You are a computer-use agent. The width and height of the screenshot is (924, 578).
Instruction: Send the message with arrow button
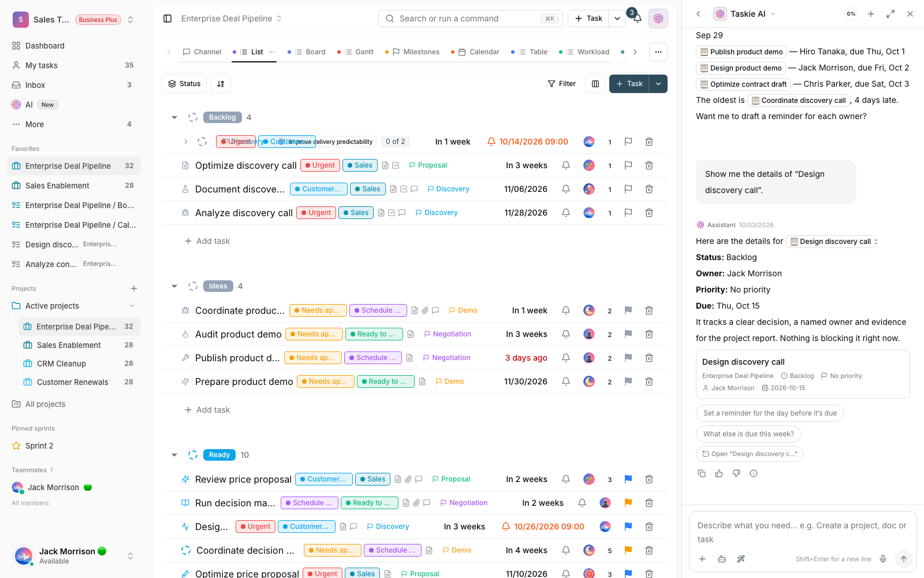(904, 559)
